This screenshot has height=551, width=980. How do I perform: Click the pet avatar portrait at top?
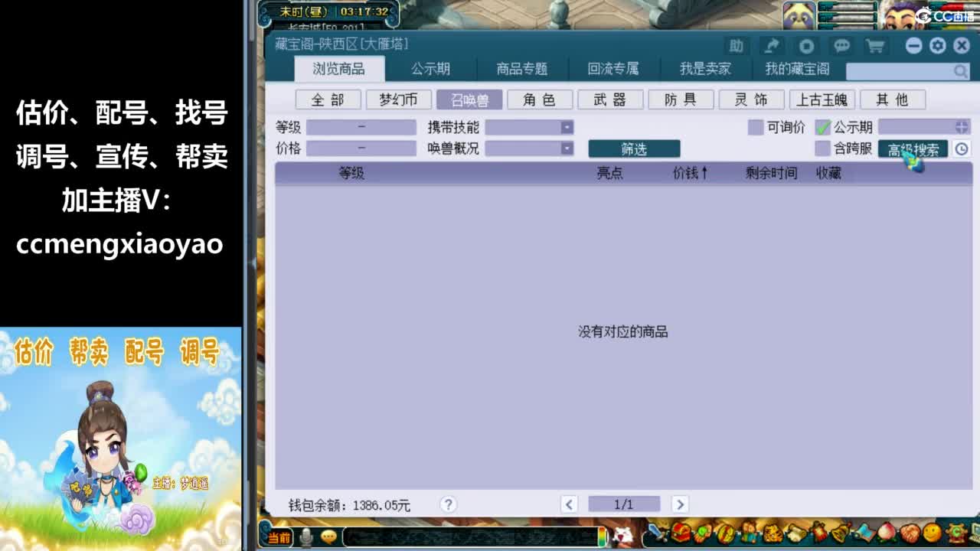point(799,15)
